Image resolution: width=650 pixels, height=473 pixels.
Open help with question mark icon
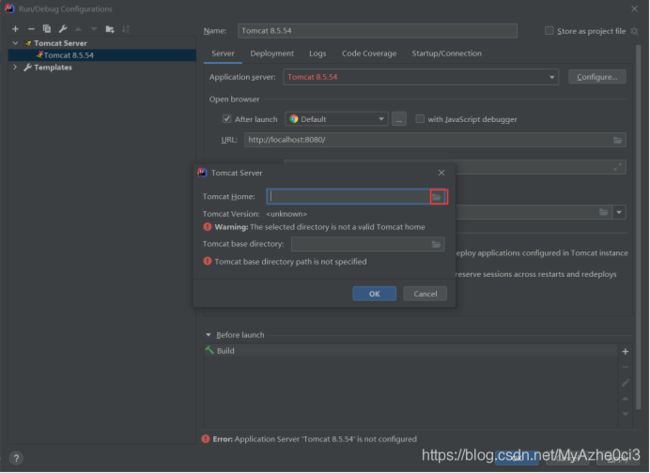(16, 458)
